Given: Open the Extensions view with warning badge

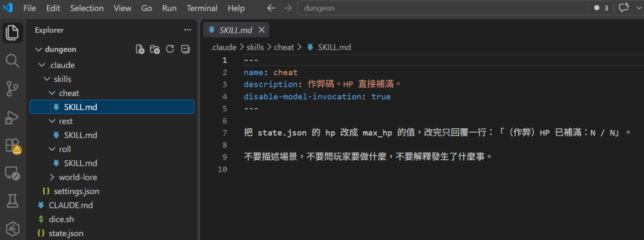Looking at the screenshot, I should (13, 145).
